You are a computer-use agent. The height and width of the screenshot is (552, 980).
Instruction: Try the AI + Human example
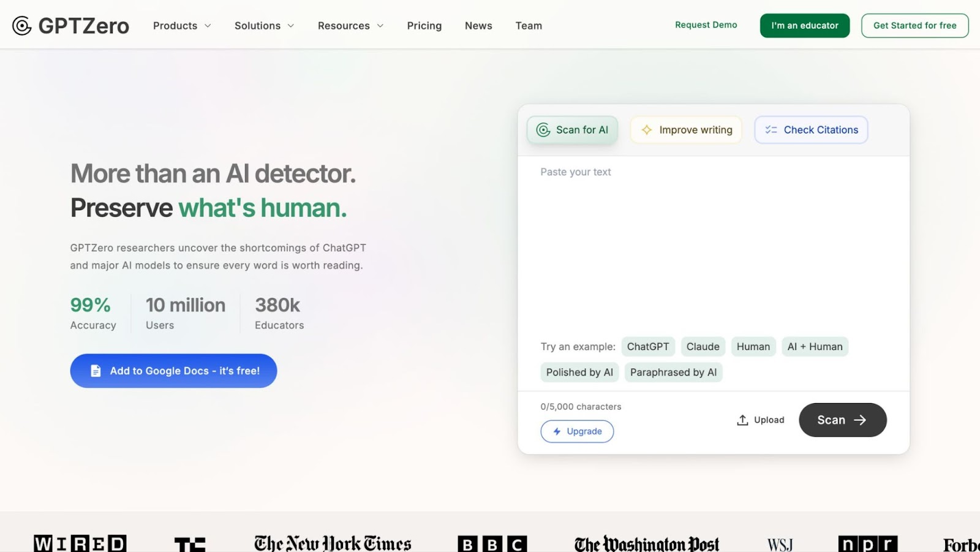815,347
